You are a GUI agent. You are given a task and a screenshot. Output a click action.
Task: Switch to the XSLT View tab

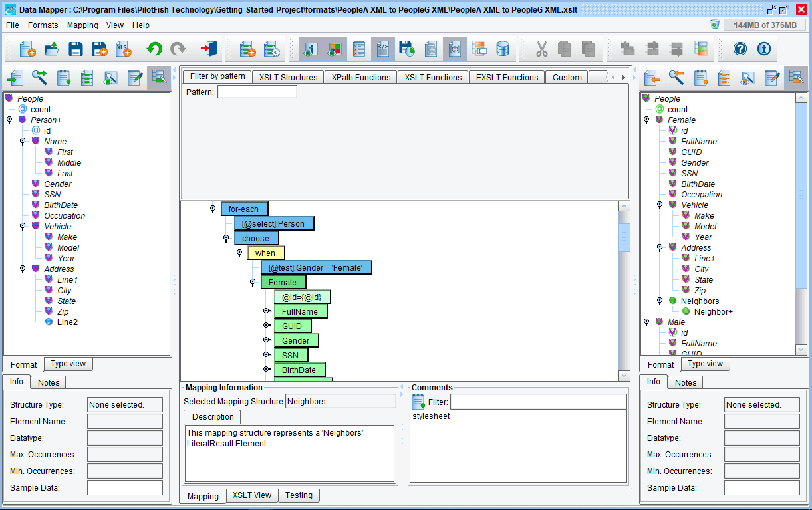pyautogui.click(x=251, y=495)
